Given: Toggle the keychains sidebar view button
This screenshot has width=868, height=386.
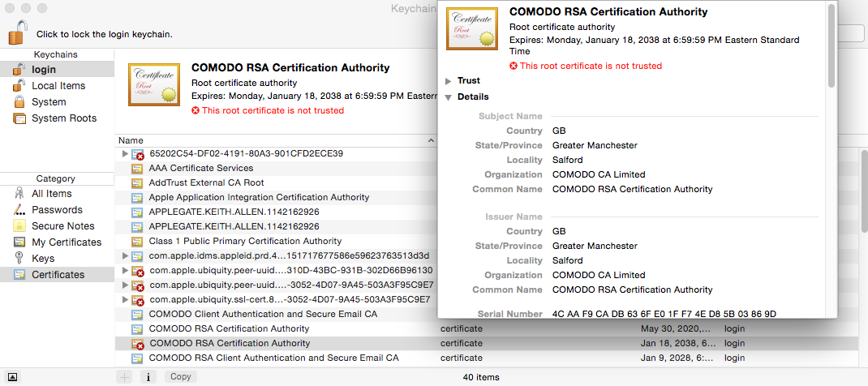Looking at the screenshot, I should tap(13, 376).
